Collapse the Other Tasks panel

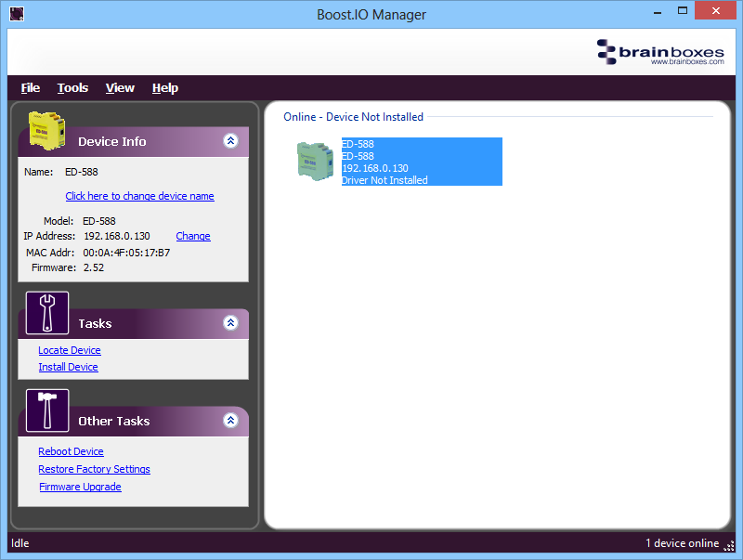pyautogui.click(x=230, y=420)
